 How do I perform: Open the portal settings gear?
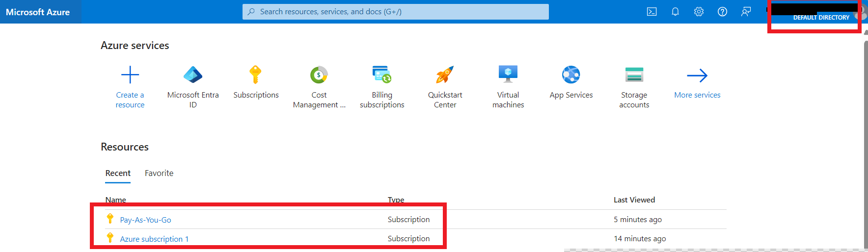click(x=699, y=12)
